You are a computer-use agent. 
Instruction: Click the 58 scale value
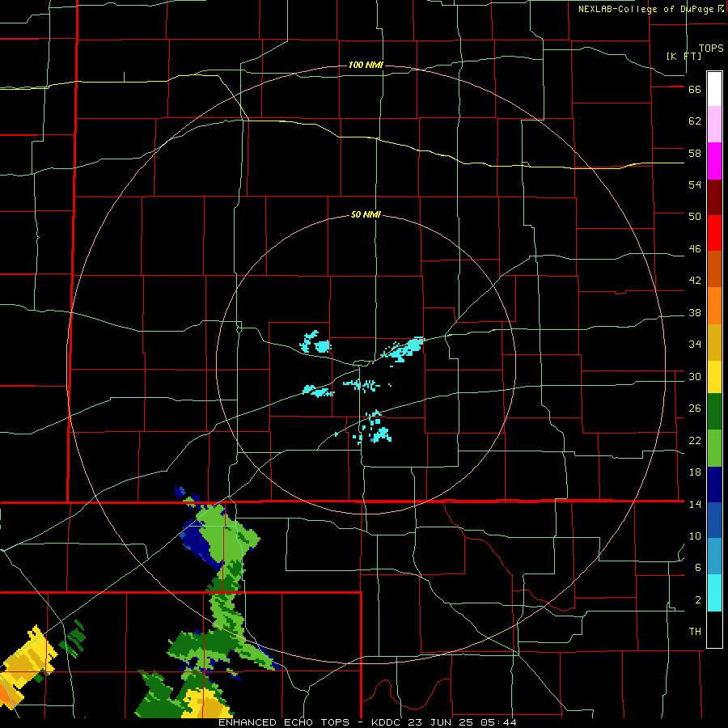tap(695, 153)
